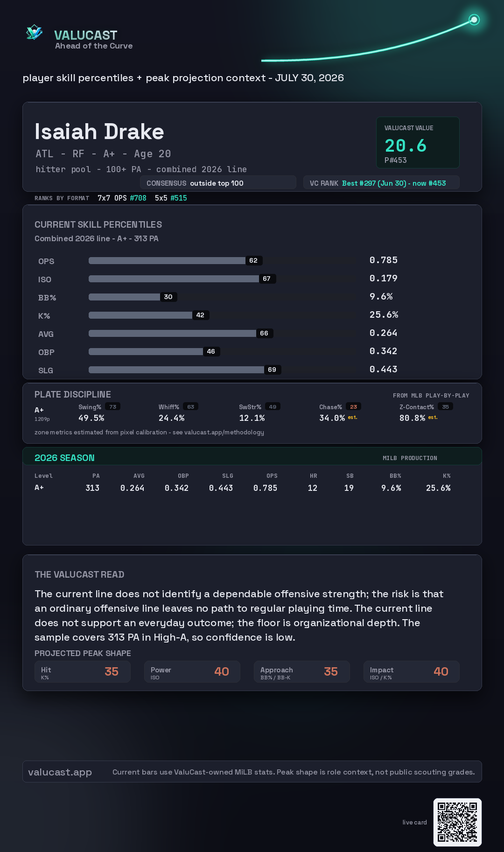The image size is (504, 852).
Task: Click the Swing% percentile badge 73
Action: pyautogui.click(x=113, y=407)
